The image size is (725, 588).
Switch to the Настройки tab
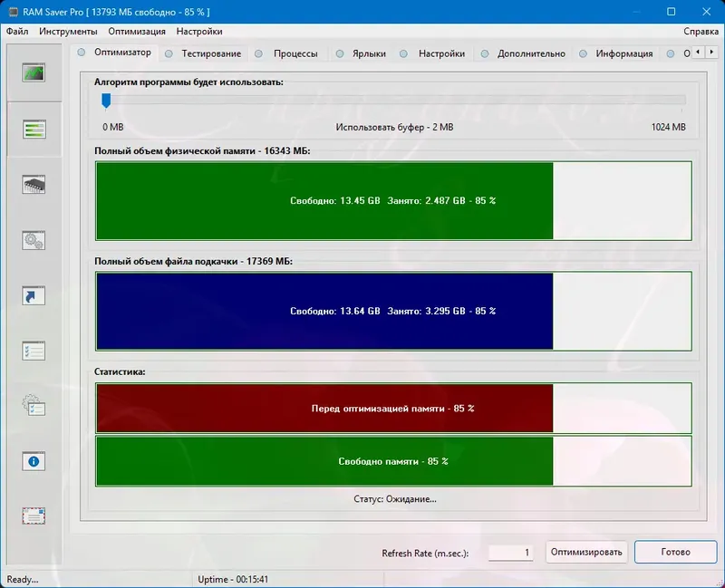click(x=433, y=53)
